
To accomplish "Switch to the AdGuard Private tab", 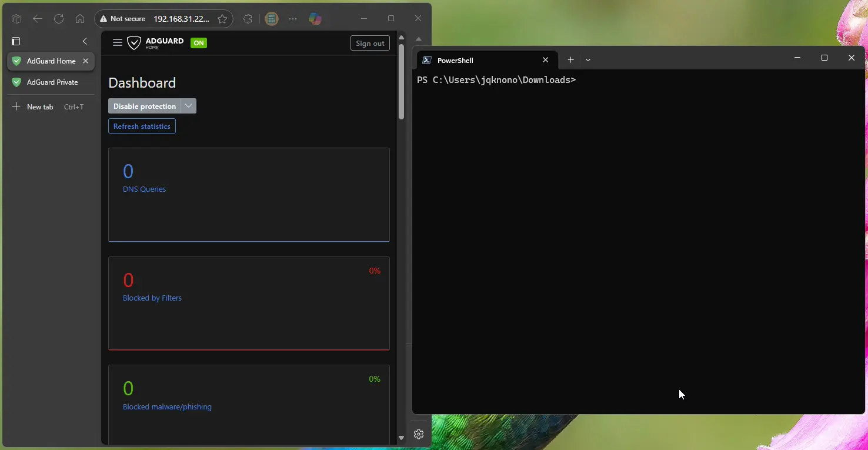I will coord(52,82).
